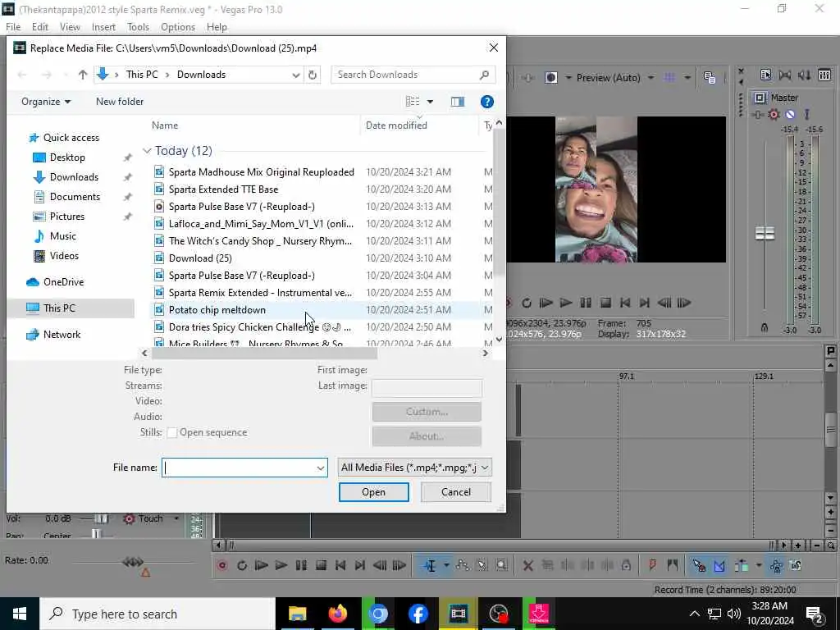This screenshot has width=840, height=630.
Task: Click the Cancel button
Action: coord(456,492)
